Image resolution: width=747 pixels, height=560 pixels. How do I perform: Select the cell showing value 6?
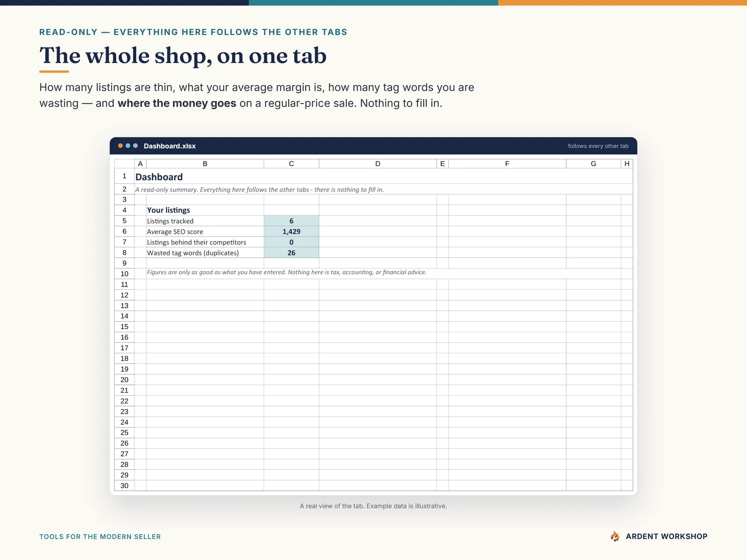pos(291,221)
